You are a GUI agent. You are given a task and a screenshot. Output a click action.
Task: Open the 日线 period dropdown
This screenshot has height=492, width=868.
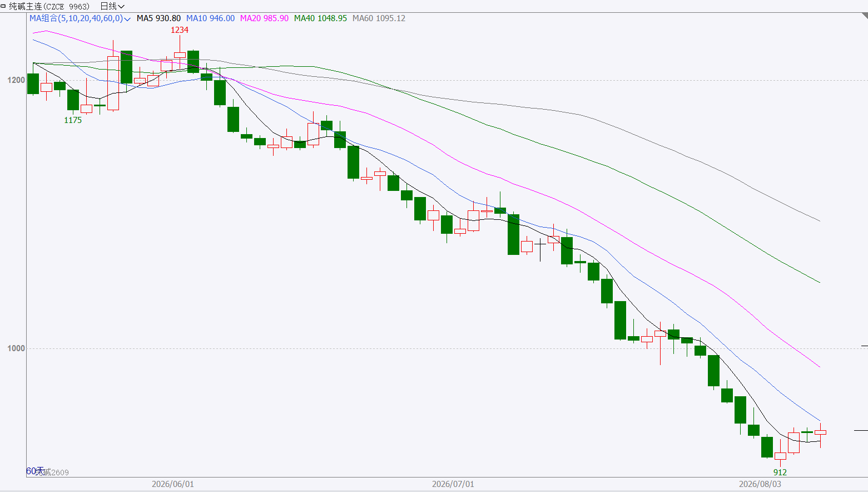[x=112, y=6]
